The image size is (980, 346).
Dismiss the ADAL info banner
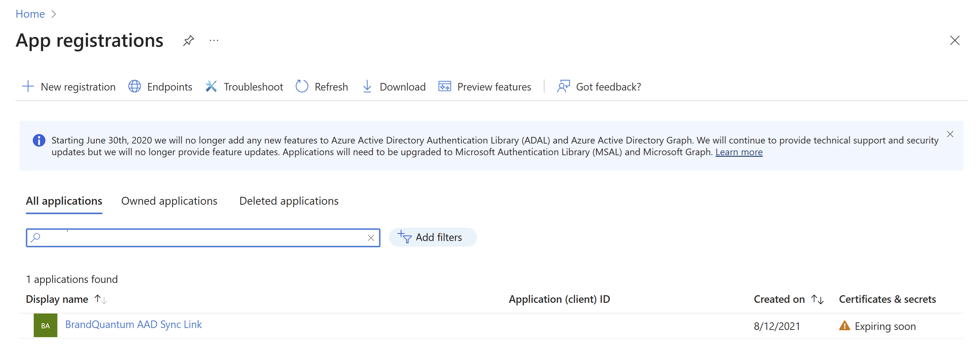949,134
